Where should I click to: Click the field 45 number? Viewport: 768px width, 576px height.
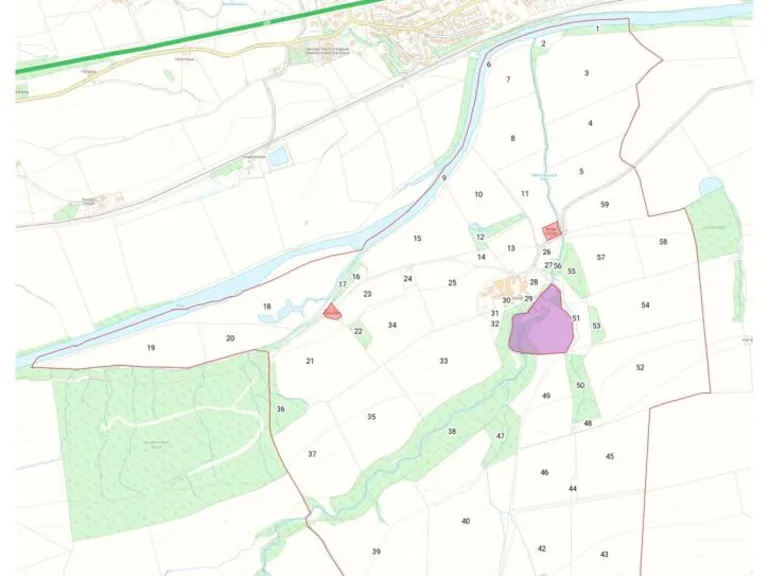point(609,456)
